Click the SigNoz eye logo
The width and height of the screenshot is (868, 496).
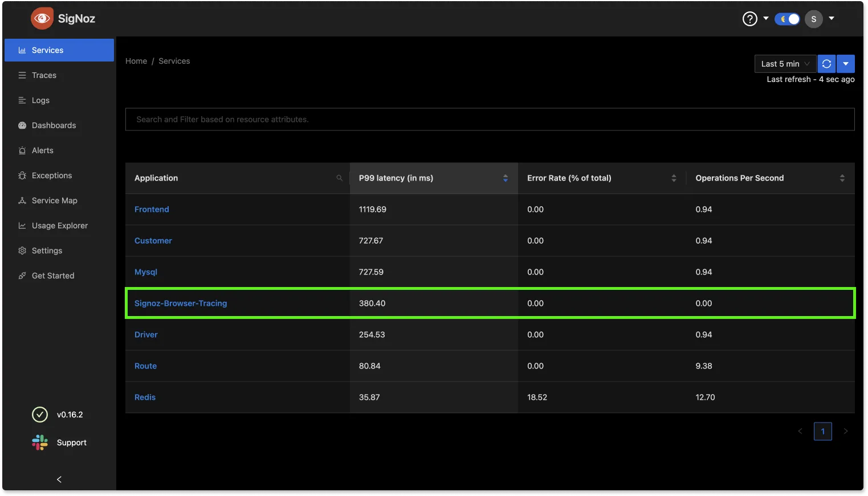42,18
